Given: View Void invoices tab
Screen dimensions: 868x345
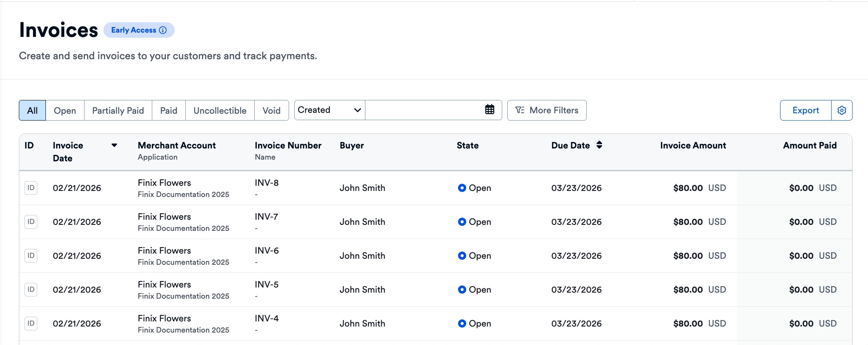Looking at the screenshot, I should pos(271,111).
